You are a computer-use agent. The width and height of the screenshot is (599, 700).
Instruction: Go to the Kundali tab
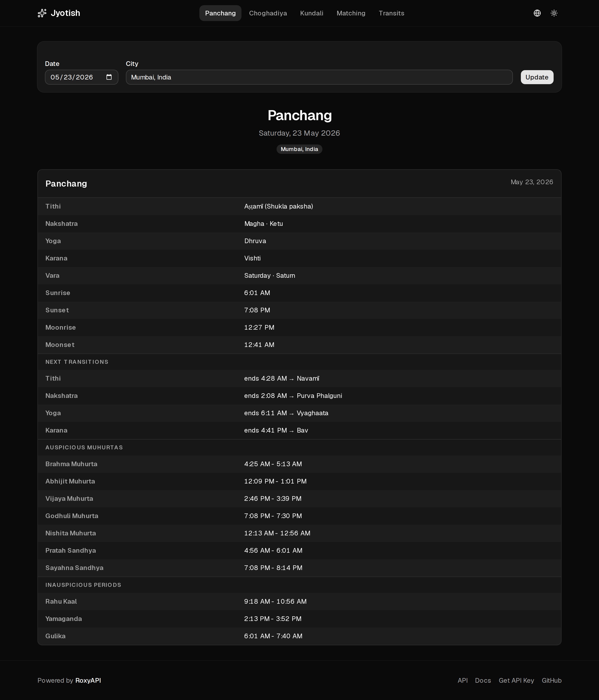coord(311,13)
